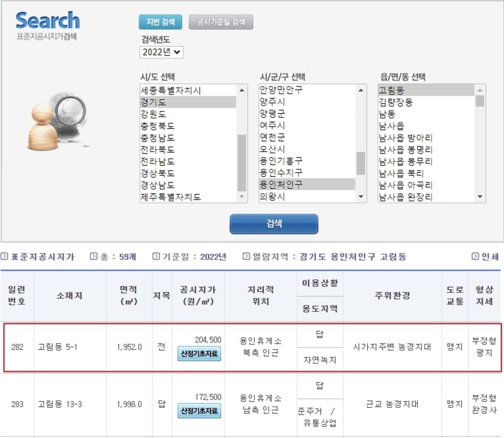Select 경기도 in the 시/도 list
The image size is (504, 438).
(x=188, y=102)
